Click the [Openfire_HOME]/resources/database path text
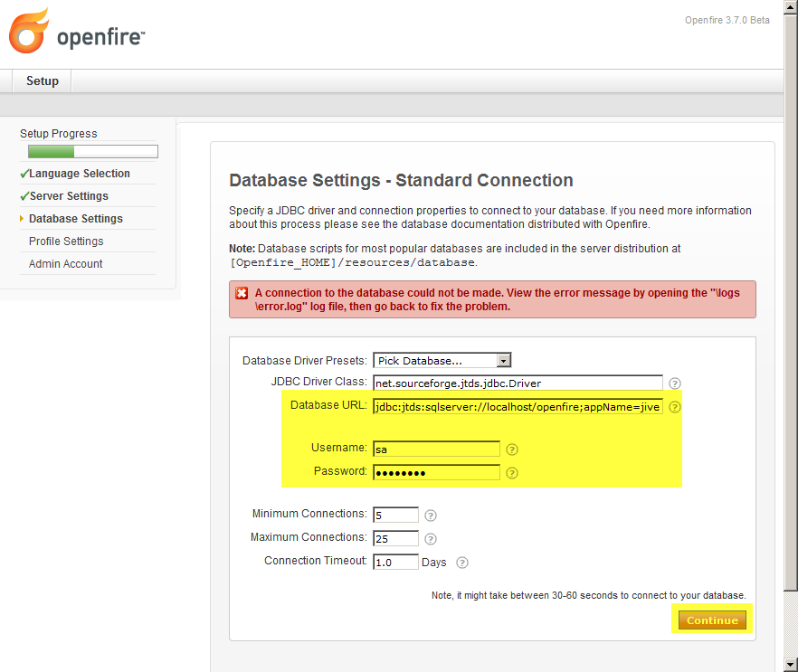 352,262
